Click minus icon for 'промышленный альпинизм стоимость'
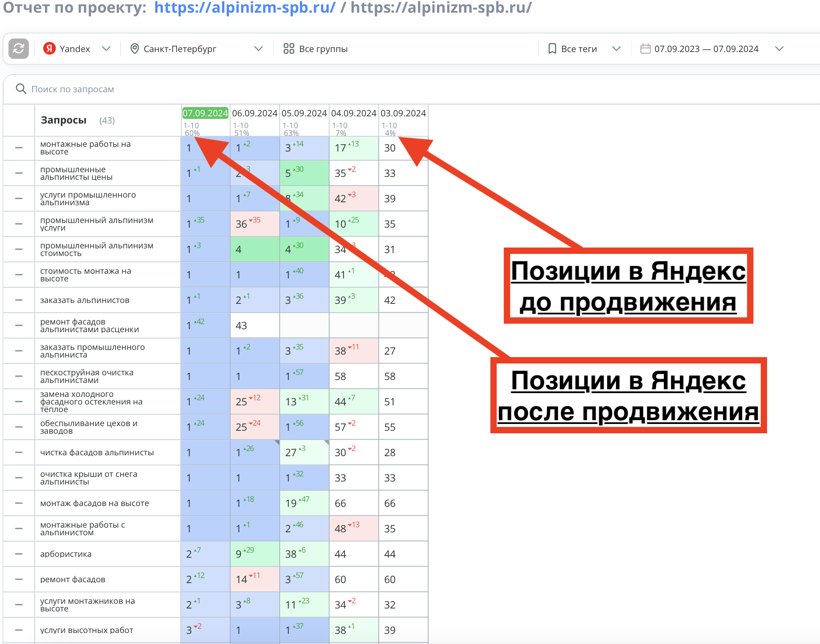The image size is (820, 644). tap(19, 249)
